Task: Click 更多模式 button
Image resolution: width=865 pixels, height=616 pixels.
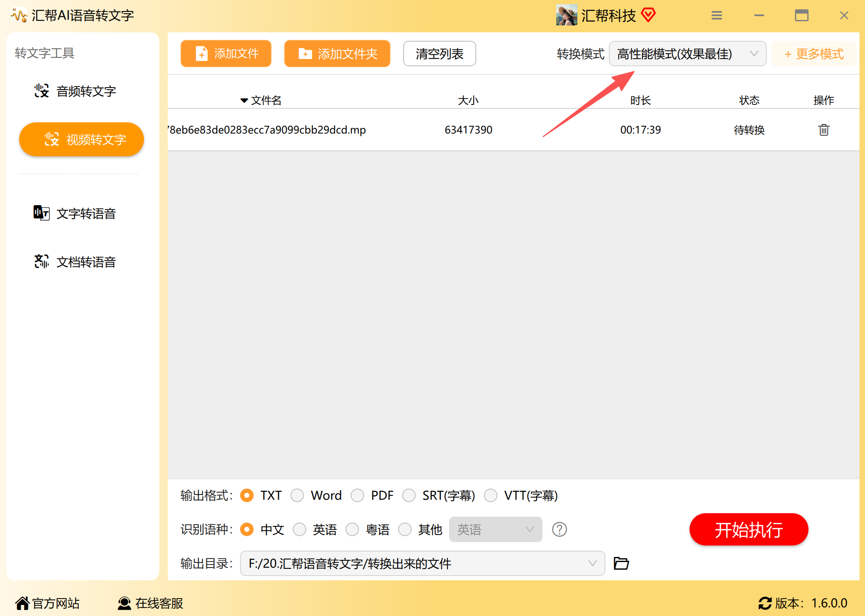Action: (x=814, y=54)
